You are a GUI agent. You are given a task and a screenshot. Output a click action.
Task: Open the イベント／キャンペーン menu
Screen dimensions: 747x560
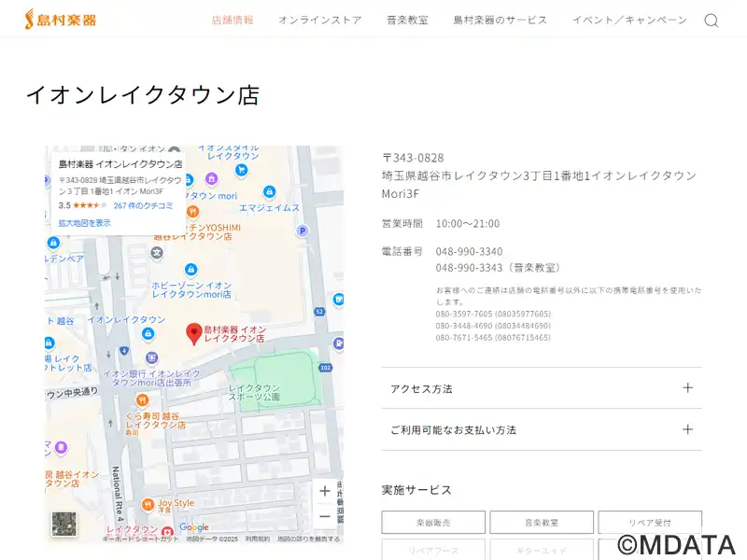(629, 20)
